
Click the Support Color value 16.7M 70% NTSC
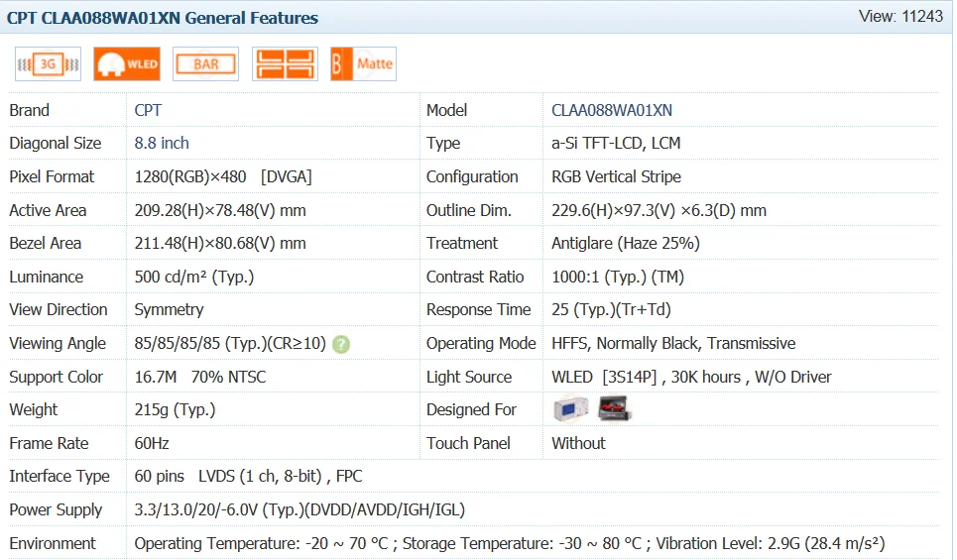(200, 377)
